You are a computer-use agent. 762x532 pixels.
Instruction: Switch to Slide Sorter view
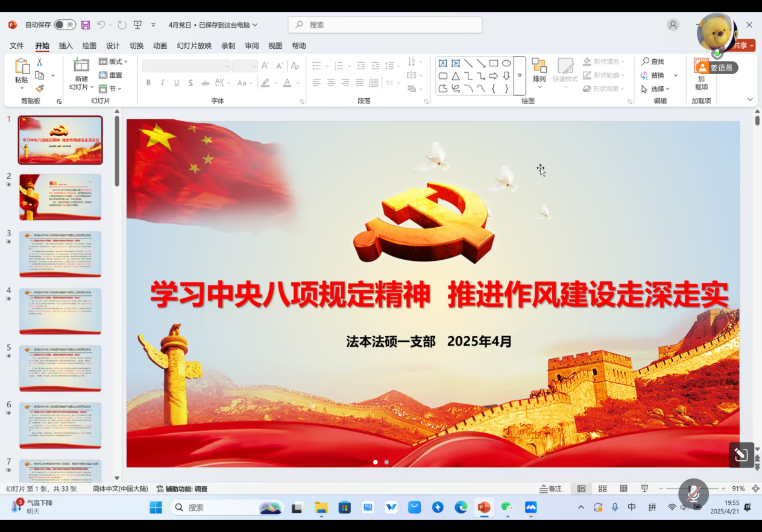tap(602, 489)
